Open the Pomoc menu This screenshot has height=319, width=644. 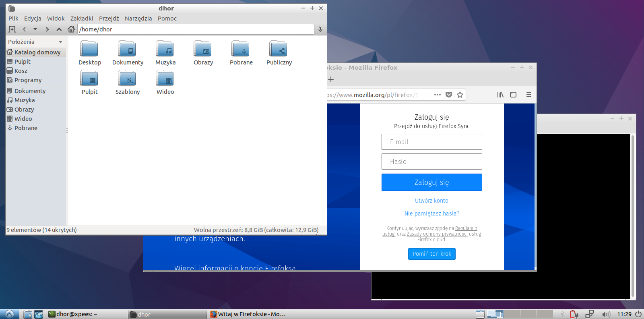point(167,18)
